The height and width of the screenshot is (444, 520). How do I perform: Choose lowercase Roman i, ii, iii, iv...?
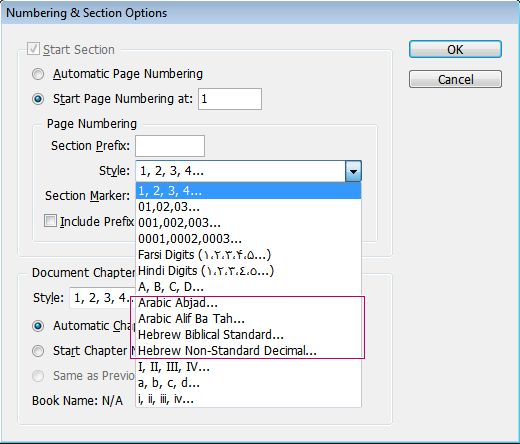(248, 399)
